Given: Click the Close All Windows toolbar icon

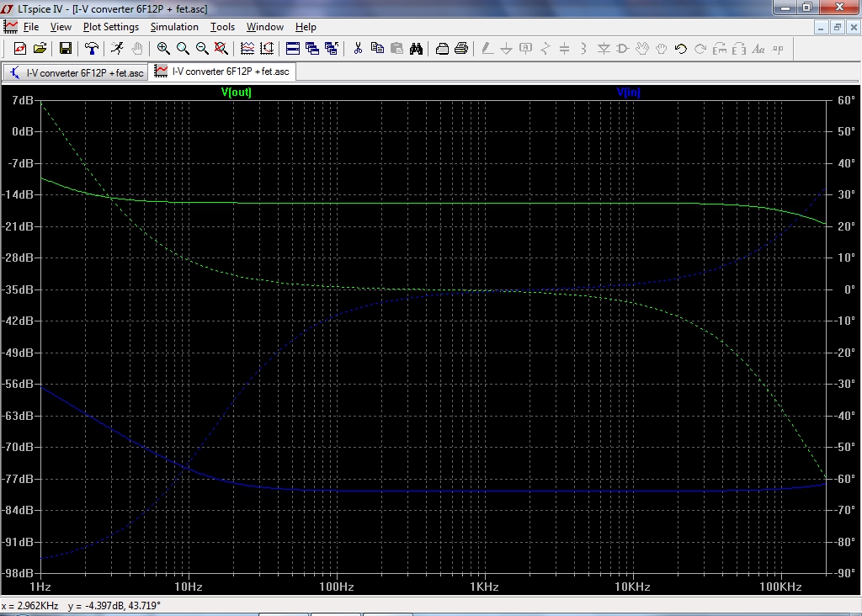Looking at the screenshot, I should pos(331,49).
